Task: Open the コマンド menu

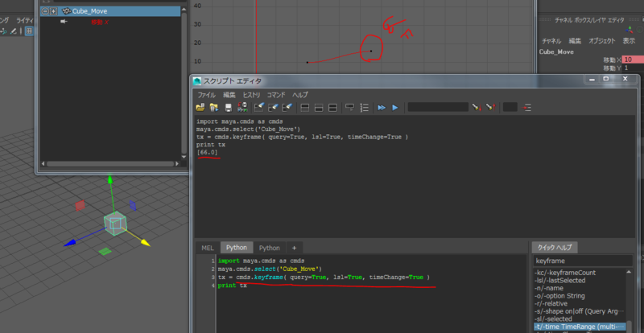Action: (x=276, y=95)
